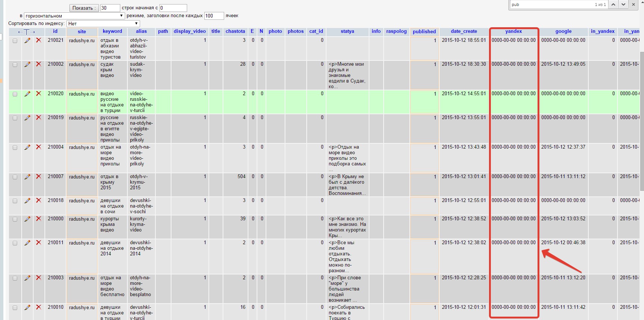Check the box for row 210000

(x=15, y=219)
